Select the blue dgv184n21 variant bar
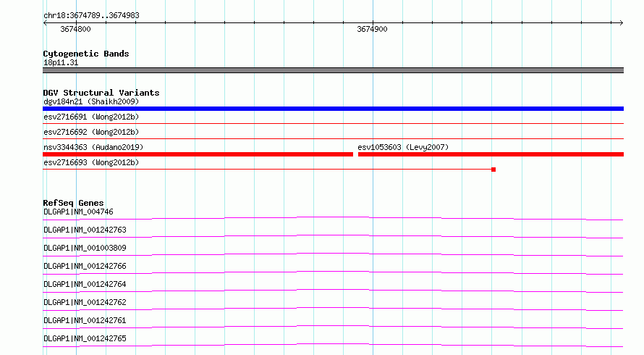Screen dimensions: 644x355 click(333, 109)
